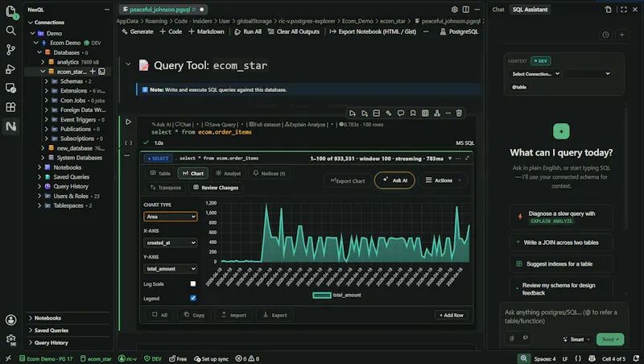Viewport: 644px width, 364px height.
Task: Open the NexQL extension view
Action: coord(10,126)
